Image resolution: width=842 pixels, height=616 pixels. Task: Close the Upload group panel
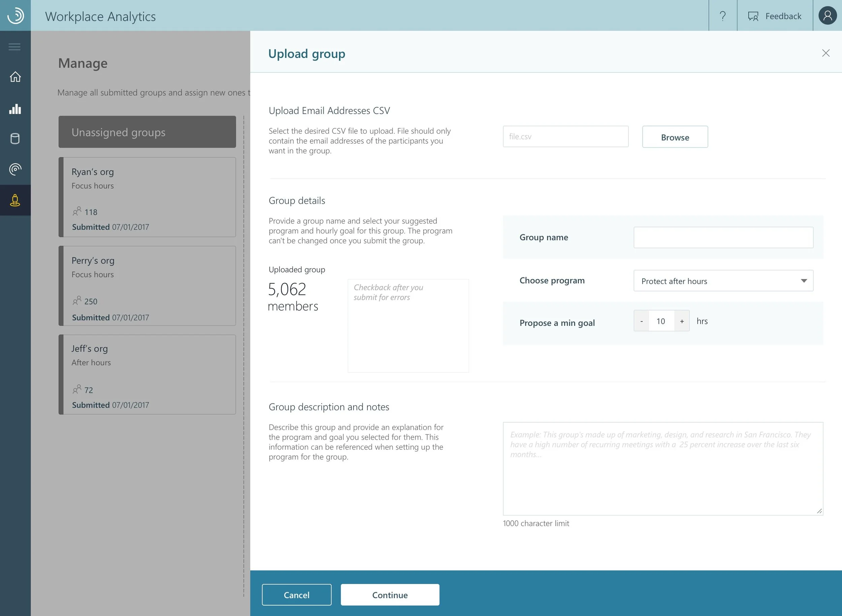click(826, 53)
